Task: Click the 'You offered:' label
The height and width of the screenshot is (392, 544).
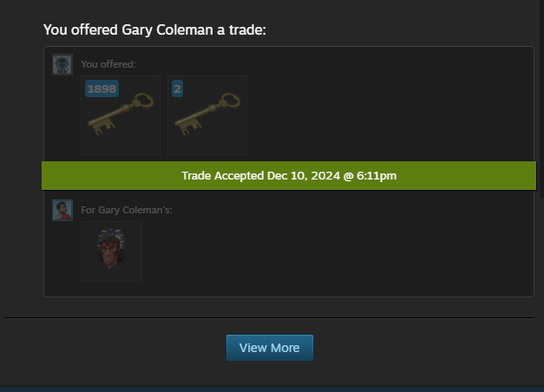Action: pyautogui.click(x=108, y=64)
